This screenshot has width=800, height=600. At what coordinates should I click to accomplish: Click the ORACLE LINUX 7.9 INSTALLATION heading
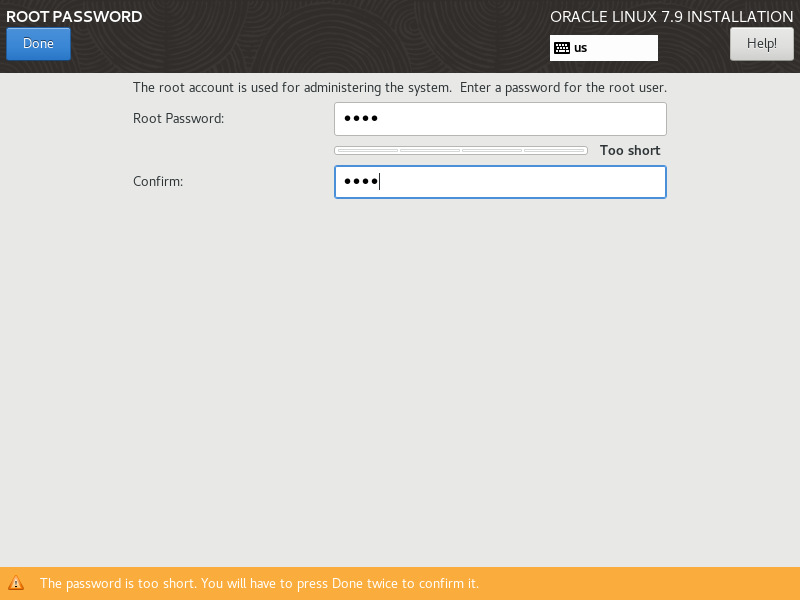[x=671, y=16]
